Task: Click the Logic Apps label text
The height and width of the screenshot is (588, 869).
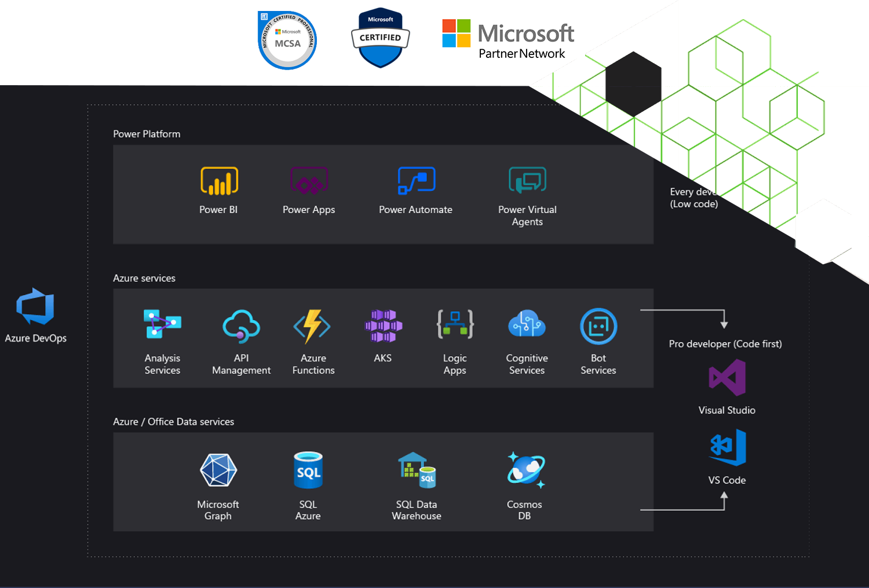Action: coord(455,364)
